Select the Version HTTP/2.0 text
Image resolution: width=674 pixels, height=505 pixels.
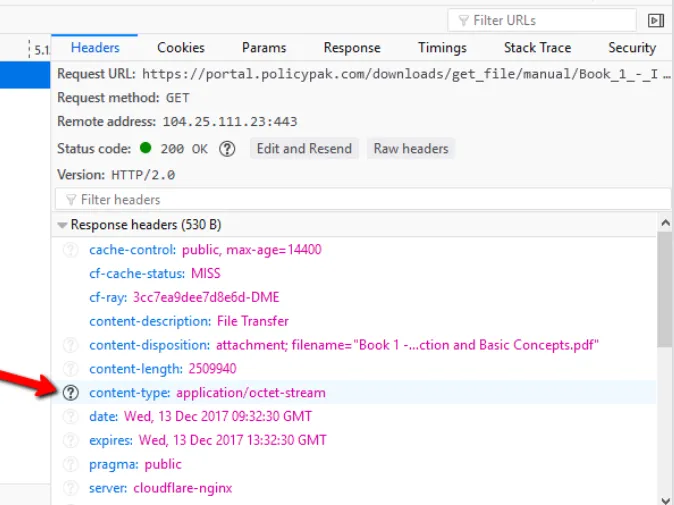click(116, 175)
